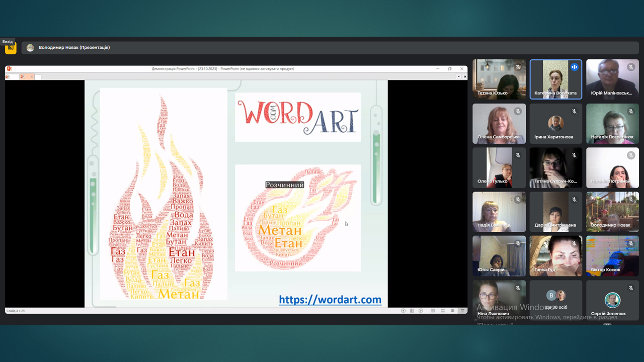Close the pane with the small x below PowerPoint's close button
Viewport: 644px width, 362px height.
tap(465, 76)
